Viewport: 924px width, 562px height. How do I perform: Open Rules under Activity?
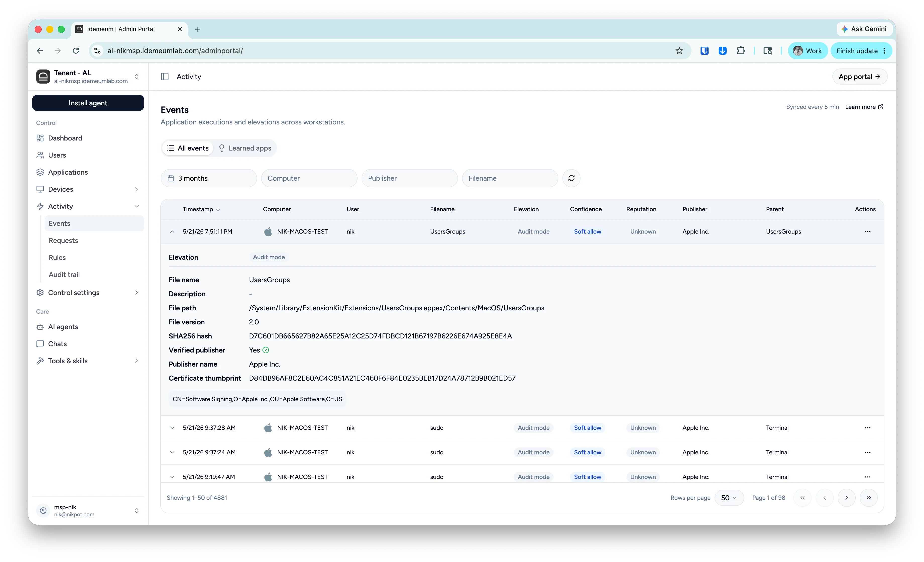[x=94, y=257]
